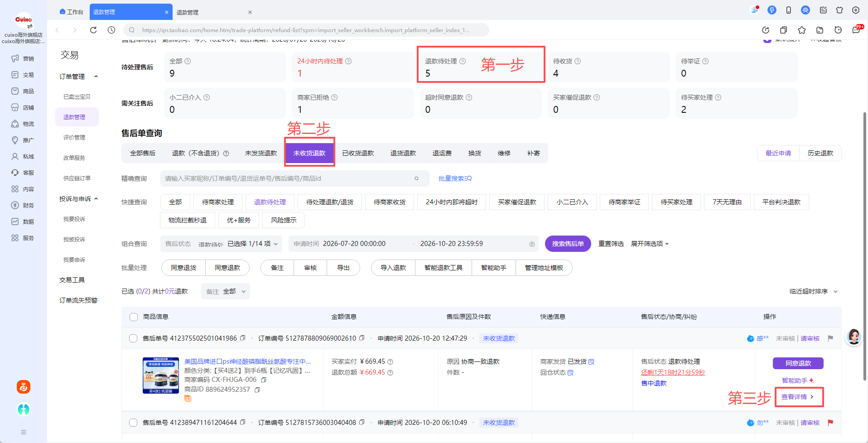The width and height of the screenshot is (868, 443).
Task: Click the orange app icon in the left dock
Action: click(x=24, y=387)
